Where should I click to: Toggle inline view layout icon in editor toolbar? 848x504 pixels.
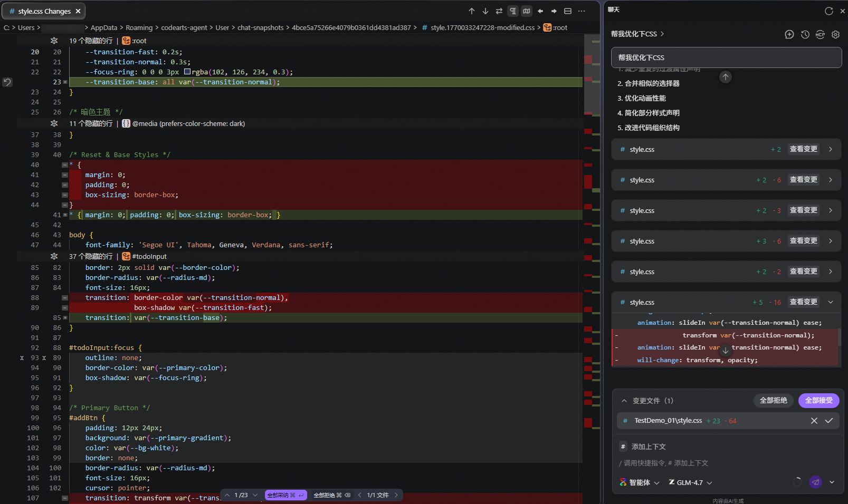568,11
